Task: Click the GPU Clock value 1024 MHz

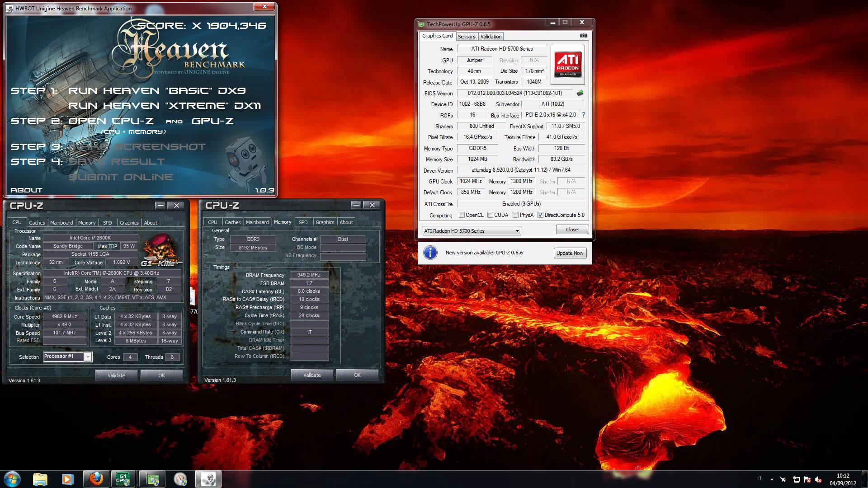Action: coord(471,181)
